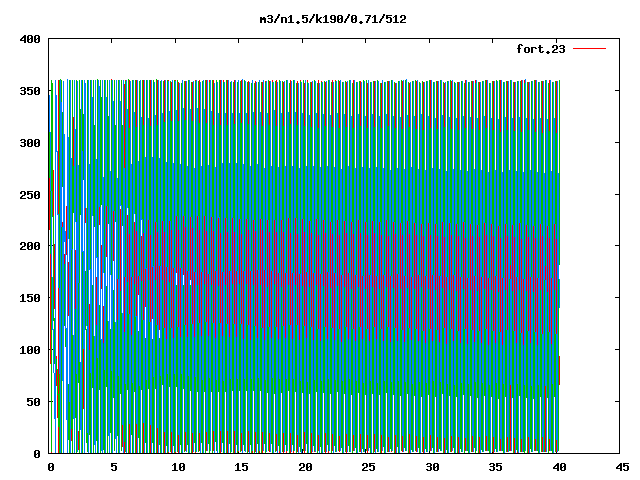The height and width of the screenshot is (480, 640).
Task: Click the y-axis label 200
Action: click(x=30, y=246)
